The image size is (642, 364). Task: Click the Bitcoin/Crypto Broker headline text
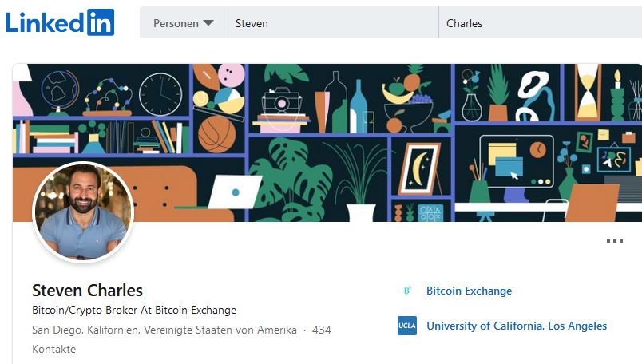[134, 310]
